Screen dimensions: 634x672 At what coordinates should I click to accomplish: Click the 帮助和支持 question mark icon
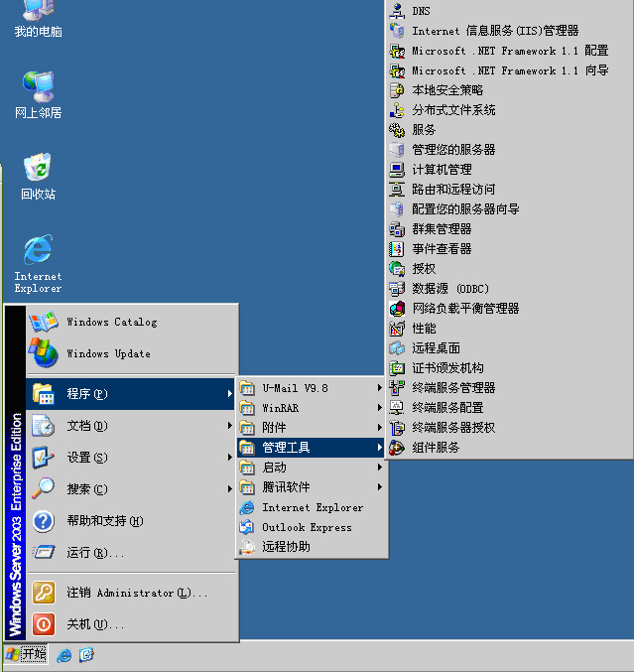click(44, 521)
